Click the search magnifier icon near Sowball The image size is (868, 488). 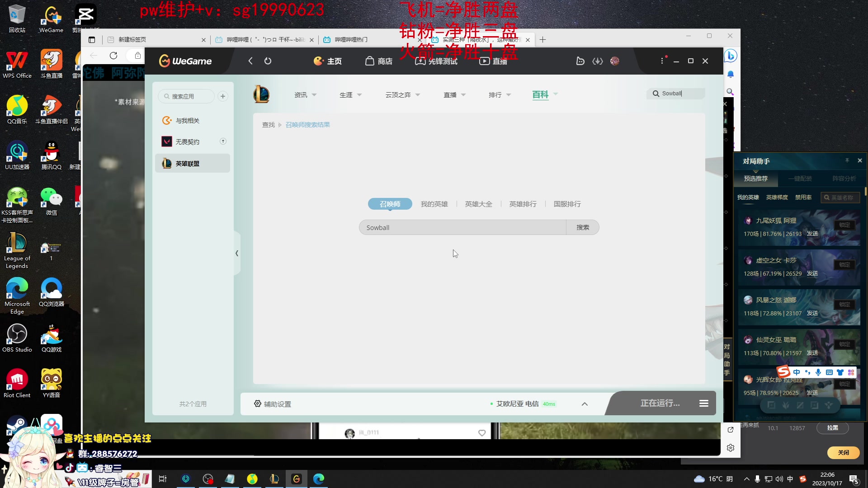click(x=656, y=94)
